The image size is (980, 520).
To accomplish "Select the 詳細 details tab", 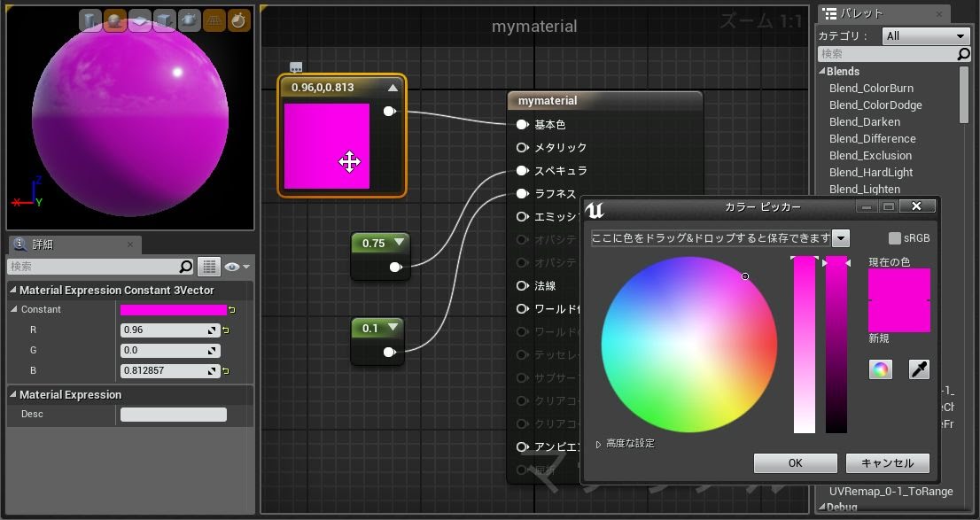I will coord(43,244).
